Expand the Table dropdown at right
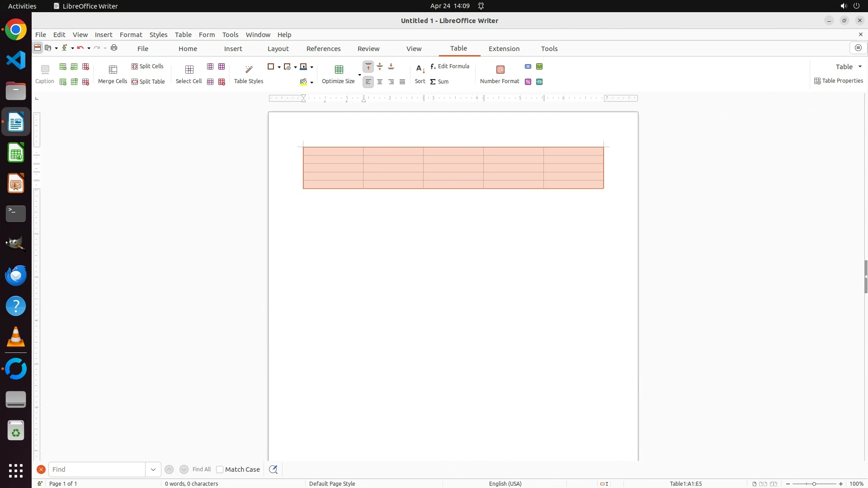The width and height of the screenshot is (868, 488). (860, 67)
